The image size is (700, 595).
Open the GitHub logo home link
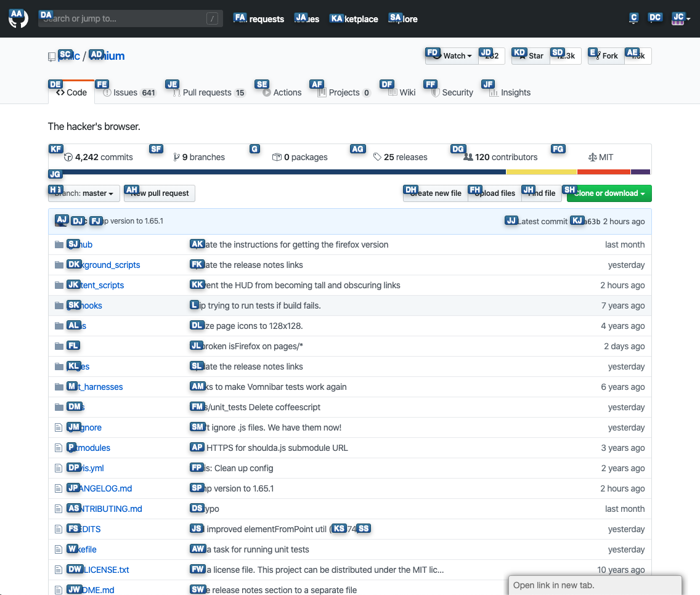click(18, 18)
